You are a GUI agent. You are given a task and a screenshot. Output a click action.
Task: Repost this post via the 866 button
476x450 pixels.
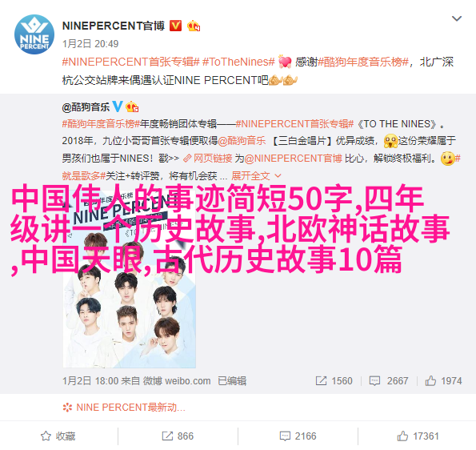point(178,436)
